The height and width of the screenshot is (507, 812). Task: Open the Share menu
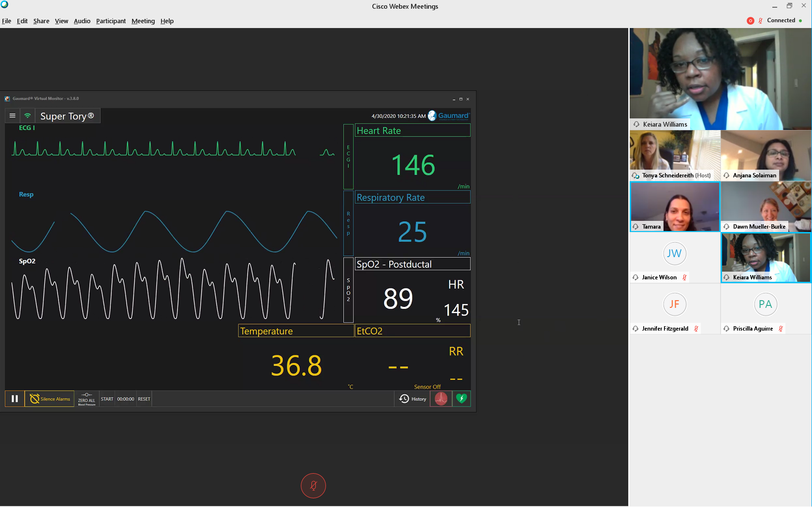pyautogui.click(x=41, y=21)
